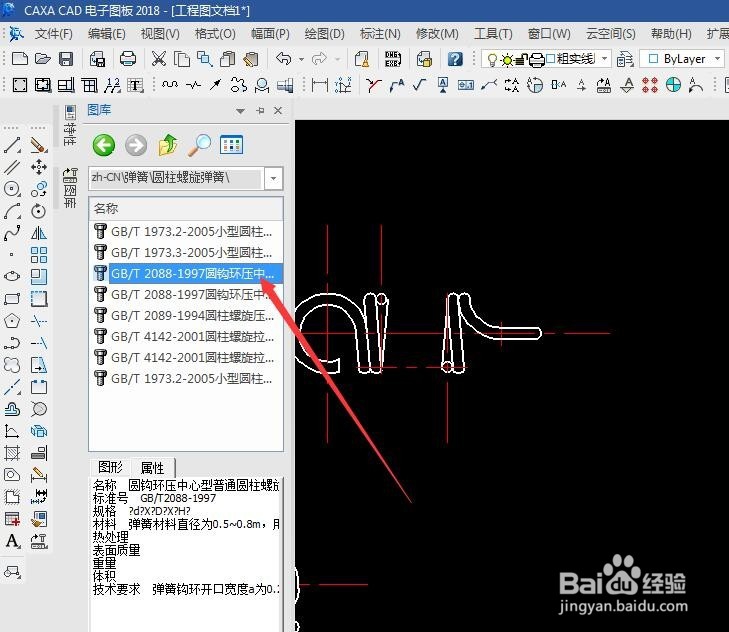The image size is (729, 632).
Task: Select the erase/brush tool
Action: click(39, 145)
